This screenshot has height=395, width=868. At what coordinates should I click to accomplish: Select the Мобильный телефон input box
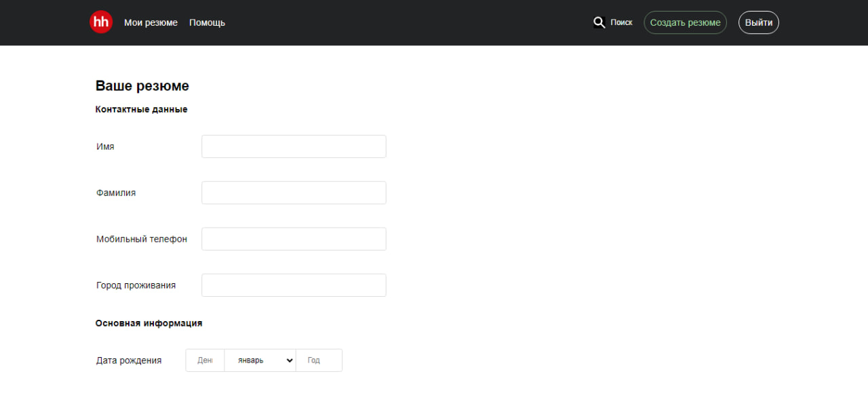(x=294, y=238)
